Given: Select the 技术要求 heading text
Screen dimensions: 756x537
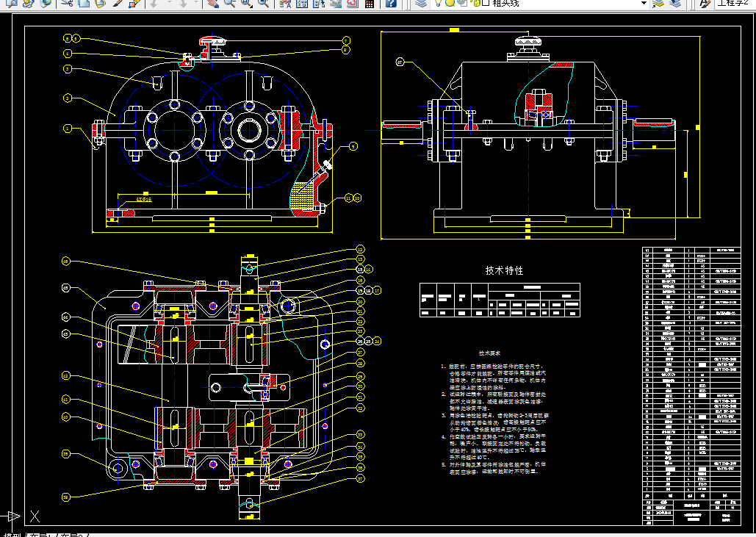Looking at the screenshot, I should (490, 353).
